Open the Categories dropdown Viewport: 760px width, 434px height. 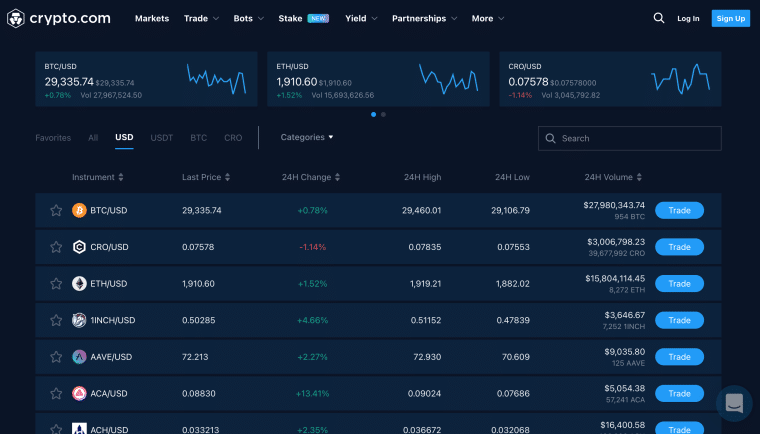(307, 137)
